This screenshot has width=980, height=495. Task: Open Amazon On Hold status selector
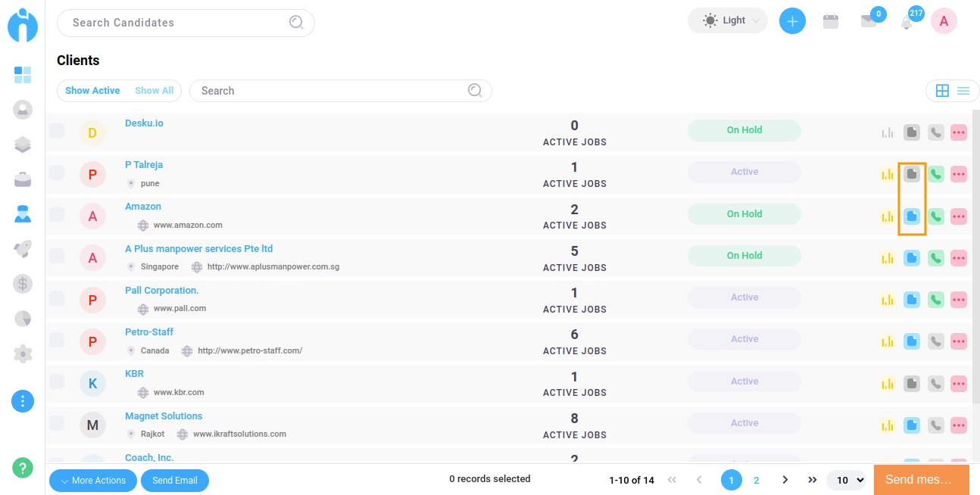[744, 214]
